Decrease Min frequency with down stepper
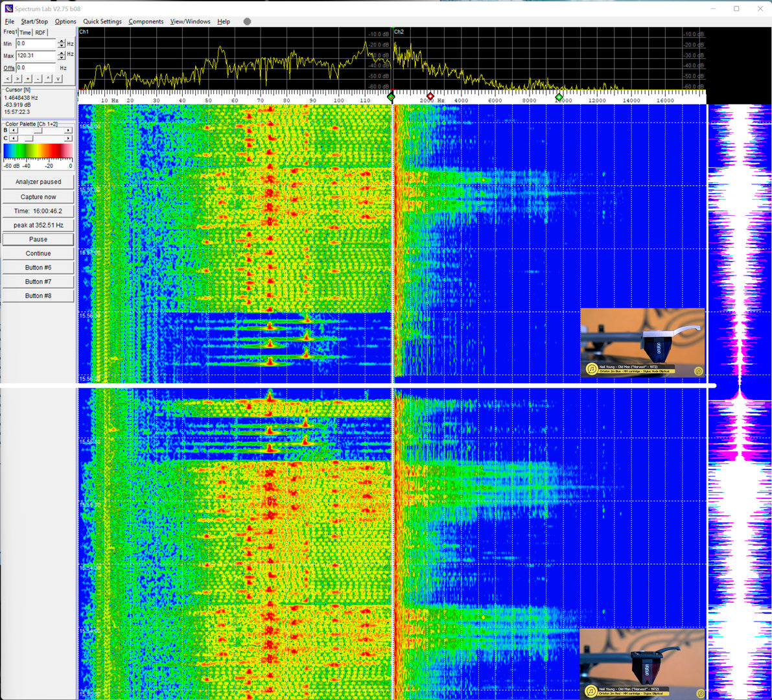 62,46
